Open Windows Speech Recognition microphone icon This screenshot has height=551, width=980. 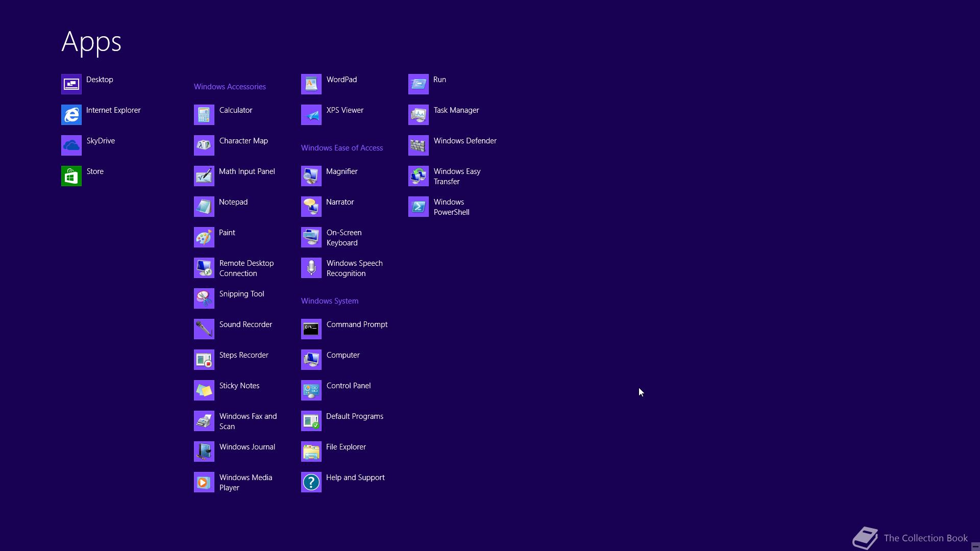[x=311, y=268]
